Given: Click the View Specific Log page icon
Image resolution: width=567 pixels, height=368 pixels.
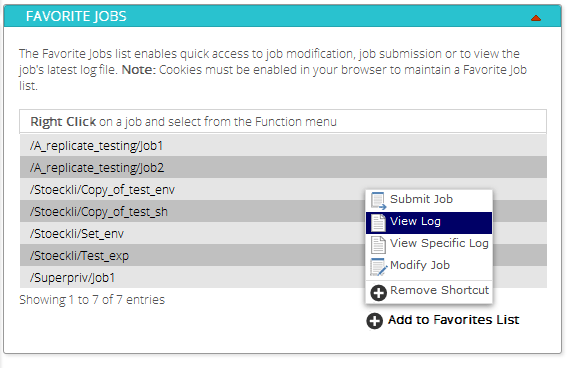Looking at the screenshot, I should coord(378,245).
